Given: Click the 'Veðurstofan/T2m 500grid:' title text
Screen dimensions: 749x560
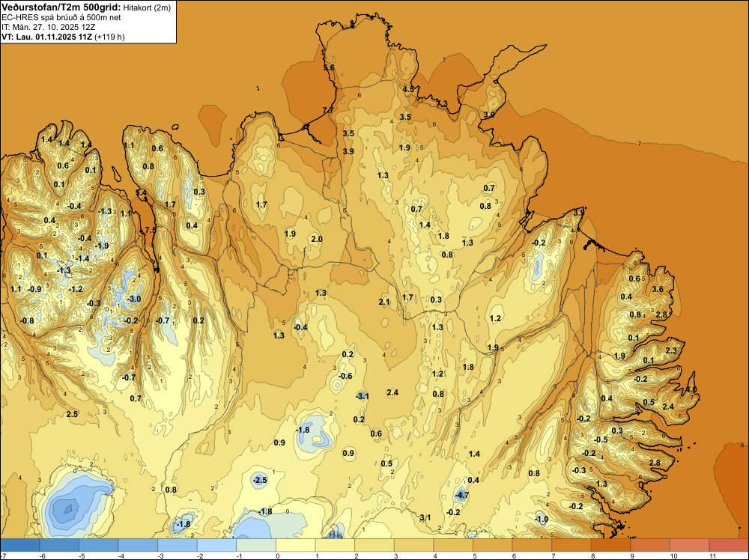Looking at the screenshot, I should pyautogui.click(x=61, y=7).
